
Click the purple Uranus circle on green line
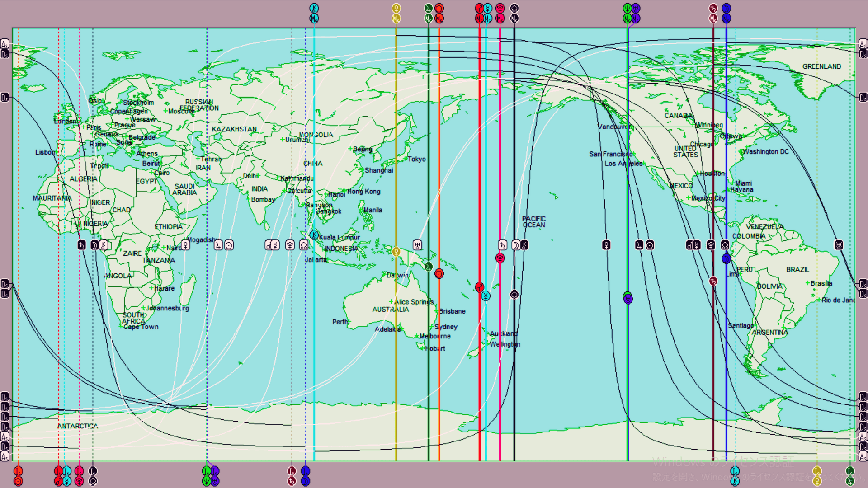pyautogui.click(x=628, y=298)
